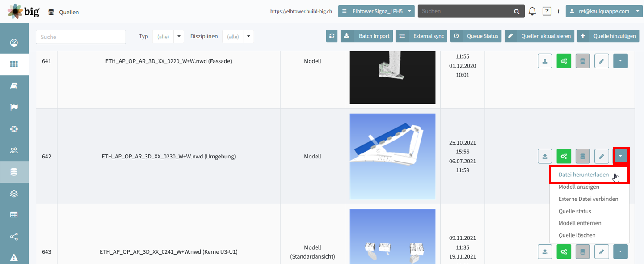
Task: Click green process gears for row 643
Action: pyautogui.click(x=564, y=252)
